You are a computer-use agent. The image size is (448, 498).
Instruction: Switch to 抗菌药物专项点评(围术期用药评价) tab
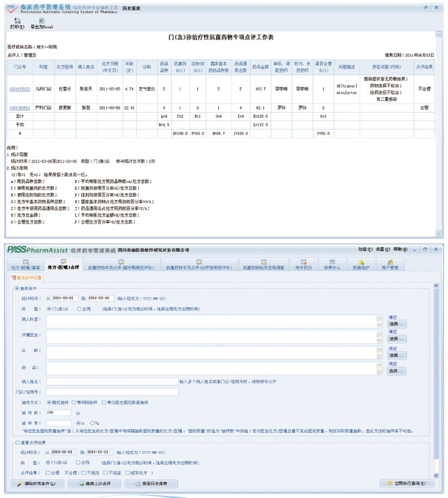(121, 265)
